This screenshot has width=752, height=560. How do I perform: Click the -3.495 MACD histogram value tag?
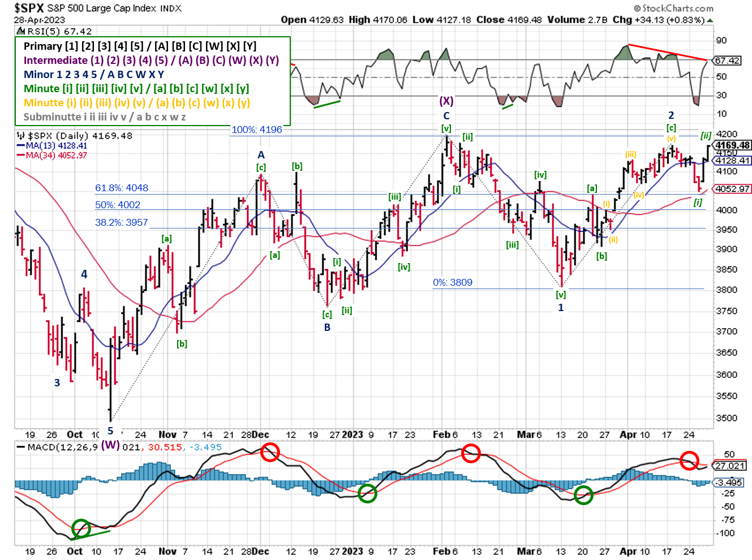coord(729,483)
